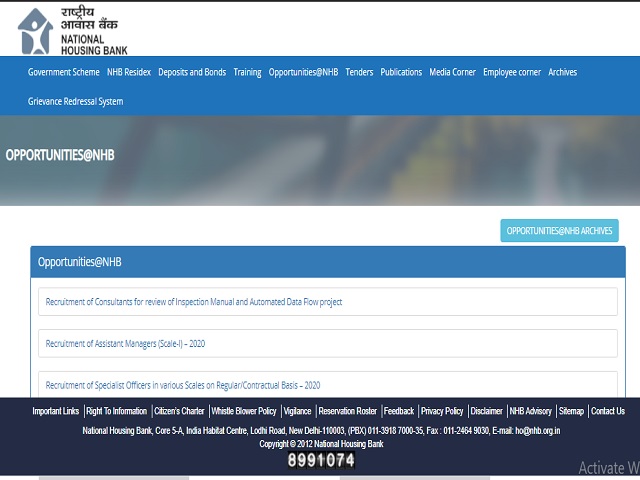Open Government Scheme menu
This screenshot has width=640, height=480.
(64, 72)
